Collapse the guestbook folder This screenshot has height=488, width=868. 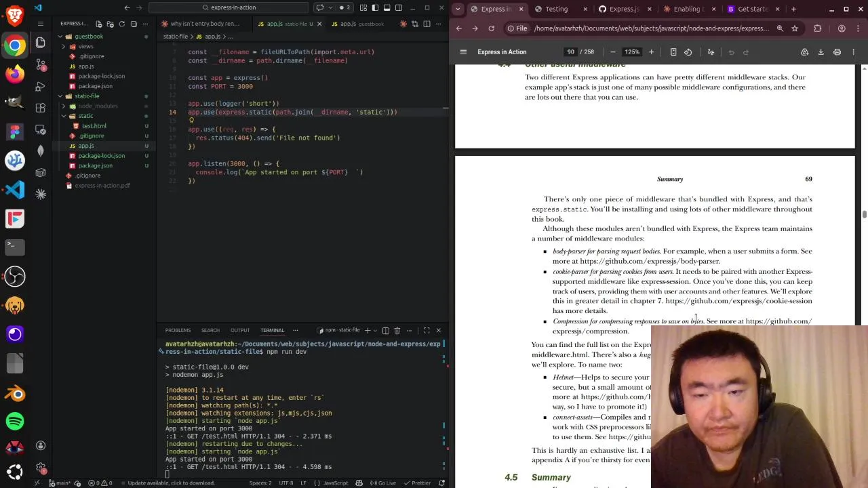tap(88, 37)
